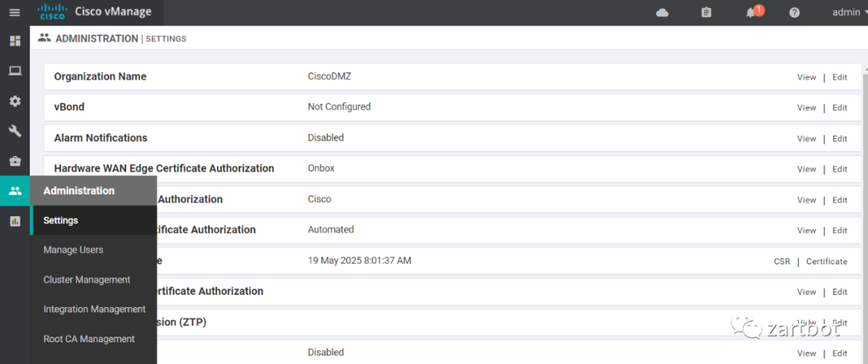Select Manage Users in Administration menu
The image size is (868, 364).
[73, 250]
